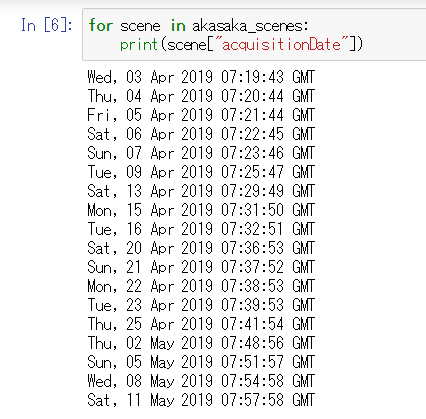Click the output line Mon, 15 Apr 2019

pos(201,210)
